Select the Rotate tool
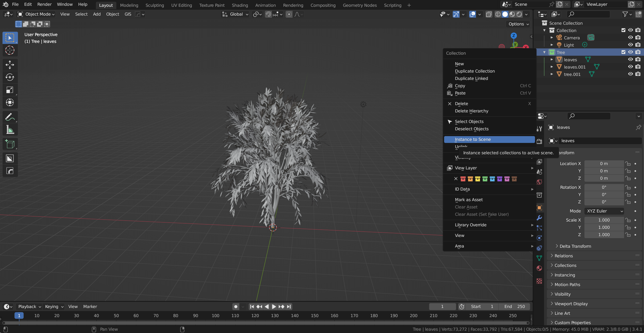 coord(10,77)
